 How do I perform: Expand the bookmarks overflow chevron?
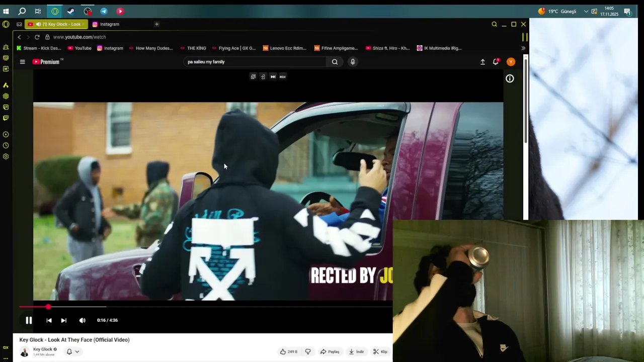(523, 48)
